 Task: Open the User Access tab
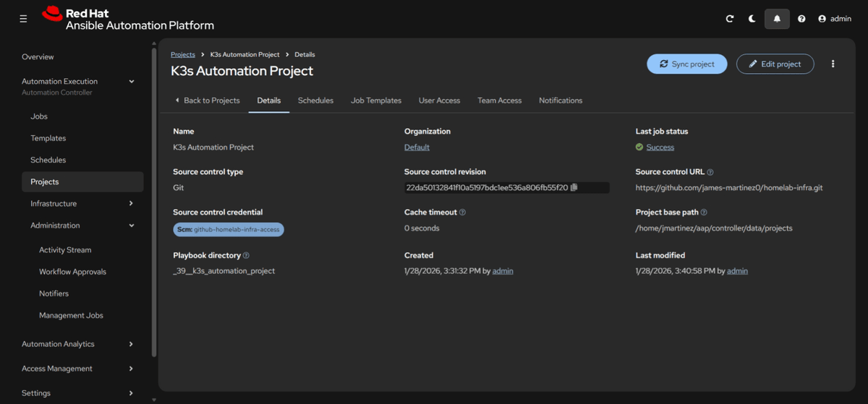(x=439, y=100)
